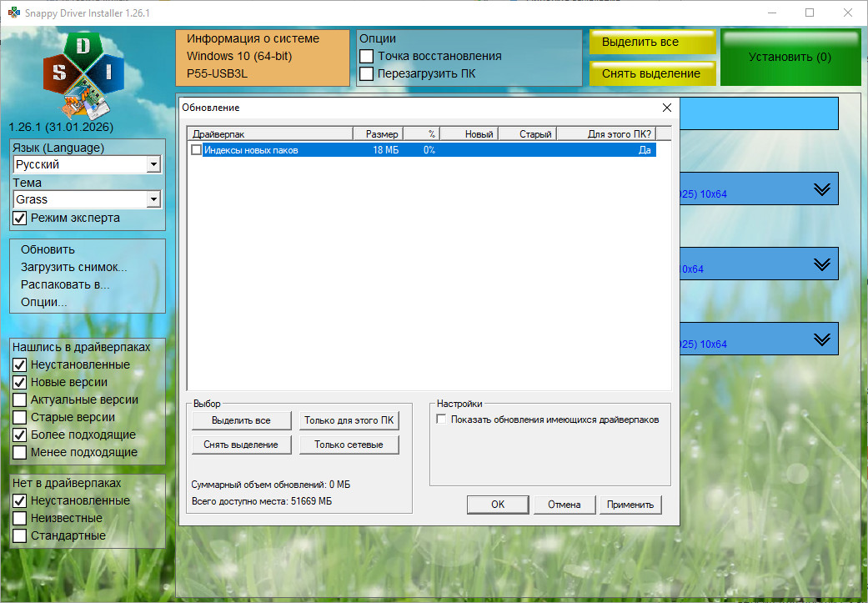
Task: Sort by the Размер column header
Action: pyautogui.click(x=378, y=134)
